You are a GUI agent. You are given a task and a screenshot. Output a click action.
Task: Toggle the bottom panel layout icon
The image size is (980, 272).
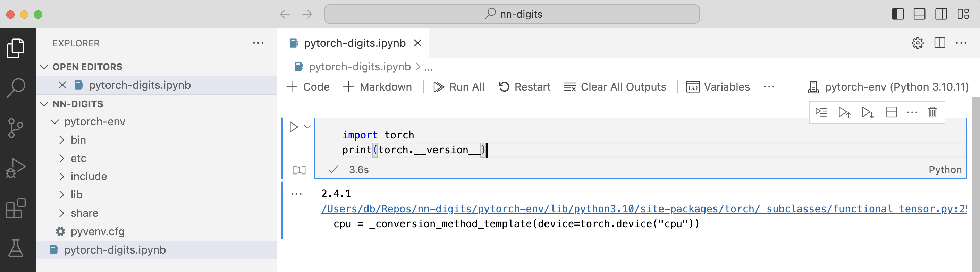[x=919, y=14]
